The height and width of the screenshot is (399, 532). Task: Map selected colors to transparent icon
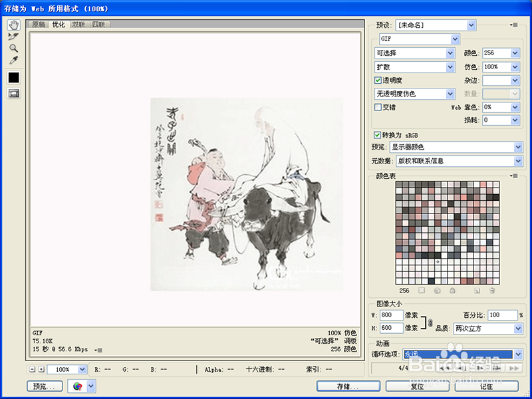[x=422, y=291]
